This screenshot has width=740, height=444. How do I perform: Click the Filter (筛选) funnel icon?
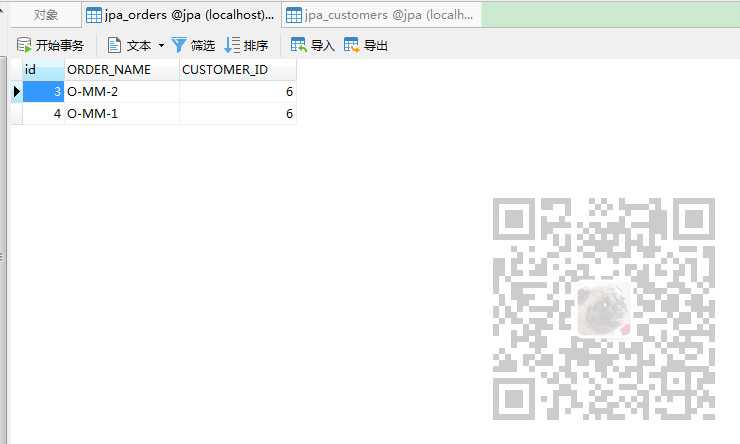(x=179, y=45)
